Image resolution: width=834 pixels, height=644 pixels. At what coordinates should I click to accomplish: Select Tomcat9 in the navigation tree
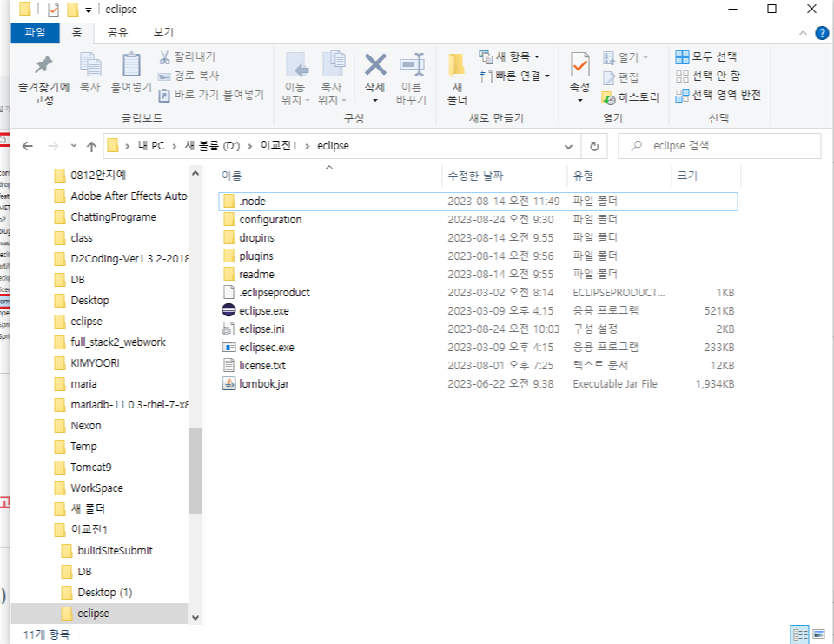coord(91,468)
